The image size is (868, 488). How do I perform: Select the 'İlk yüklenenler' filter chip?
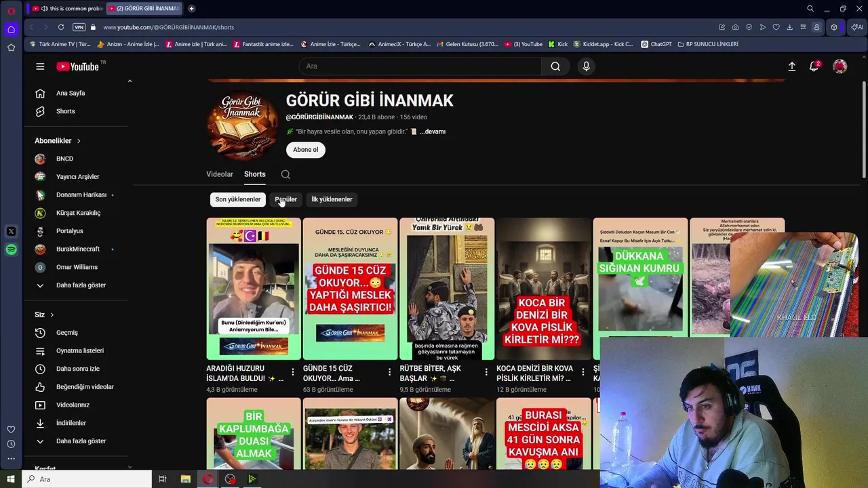tap(332, 199)
